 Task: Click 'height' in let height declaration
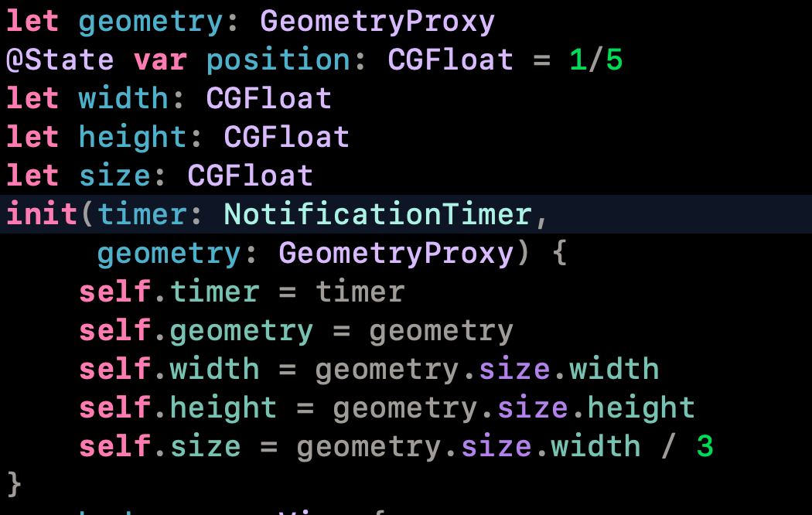pyautogui.click(x=132, y=138)
